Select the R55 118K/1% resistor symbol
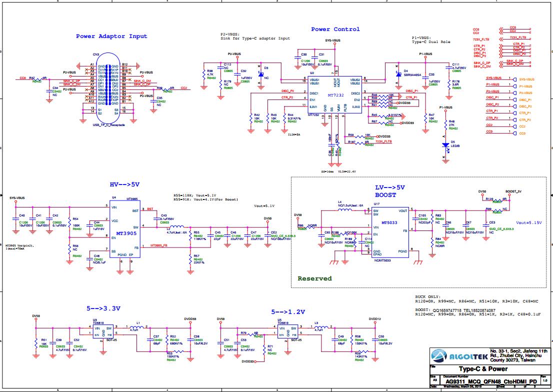The height and width of the screenshot is (392, 553). pyautogui.click(x=190, y=235)
